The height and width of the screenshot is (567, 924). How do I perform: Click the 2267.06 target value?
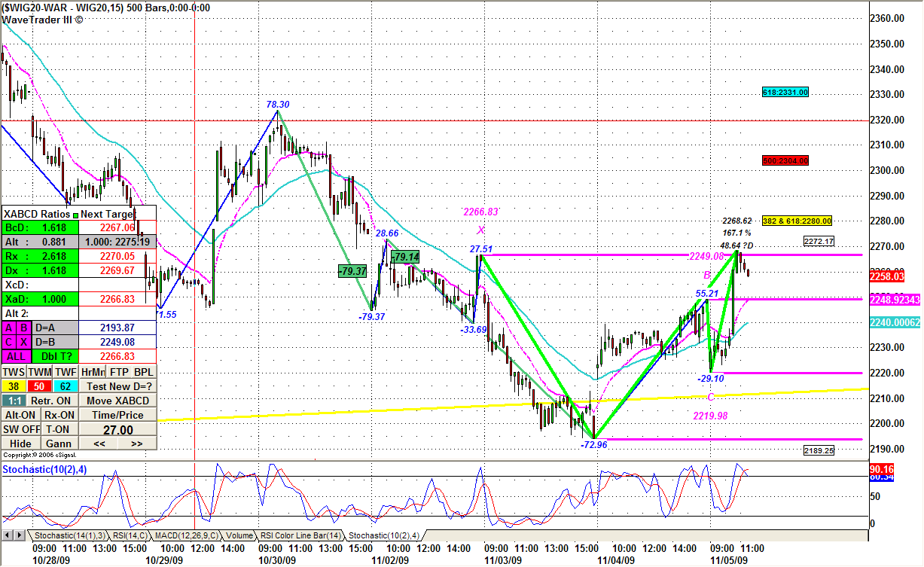point(117,227)
